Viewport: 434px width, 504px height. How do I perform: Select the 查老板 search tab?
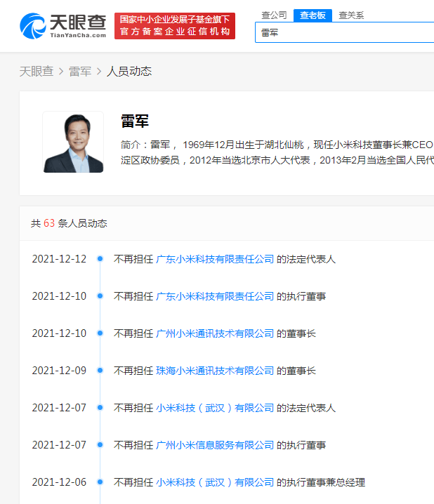point(313,15)
